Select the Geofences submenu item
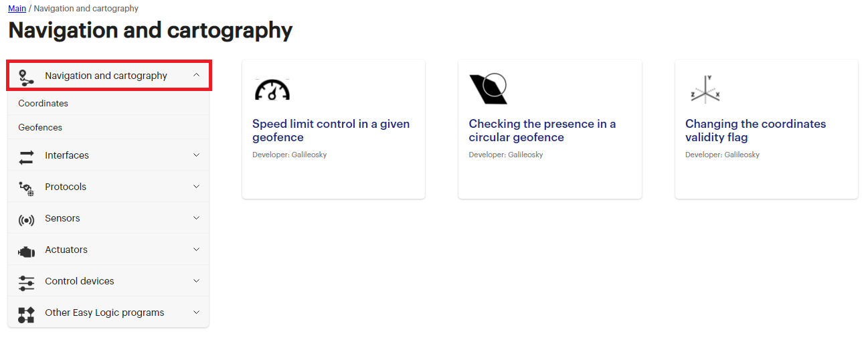 coord(40,128)
